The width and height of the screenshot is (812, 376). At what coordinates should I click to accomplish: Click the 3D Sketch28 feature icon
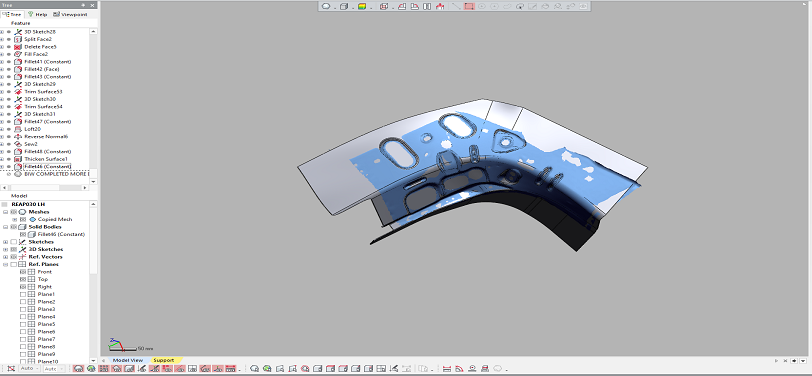point(18,32)
